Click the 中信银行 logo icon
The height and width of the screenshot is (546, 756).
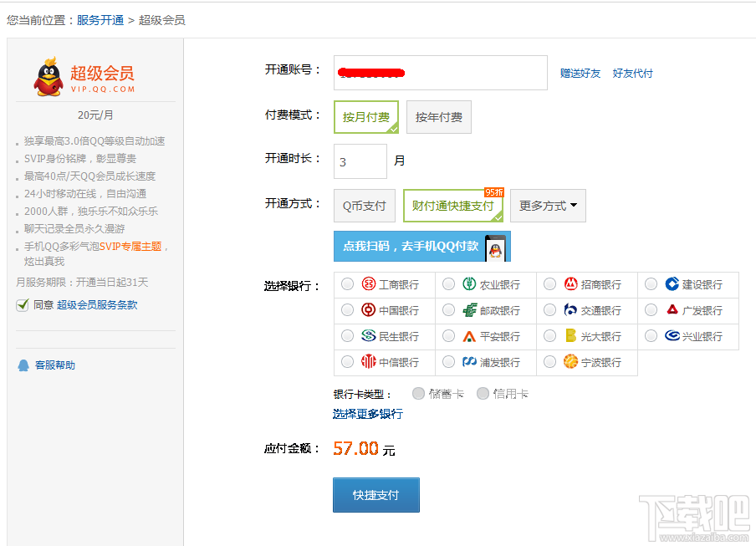(368, 361)
